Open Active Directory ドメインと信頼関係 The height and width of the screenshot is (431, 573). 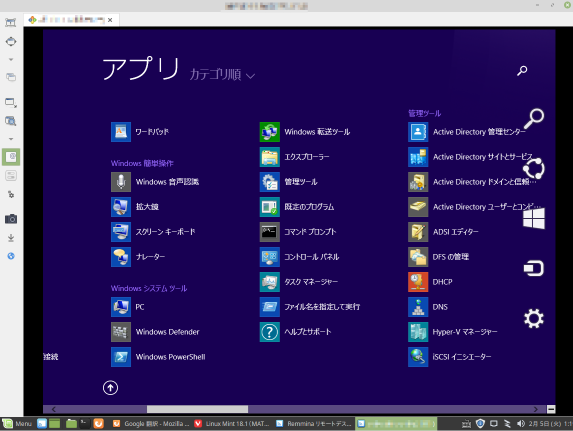[x=472, y=182]
